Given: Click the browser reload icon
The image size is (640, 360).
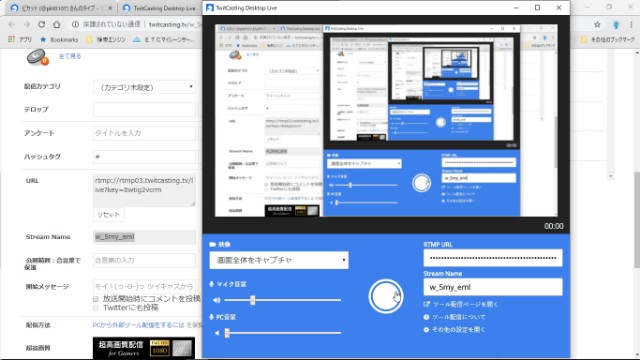Looking at the screenshot, I should pos(42,24).
